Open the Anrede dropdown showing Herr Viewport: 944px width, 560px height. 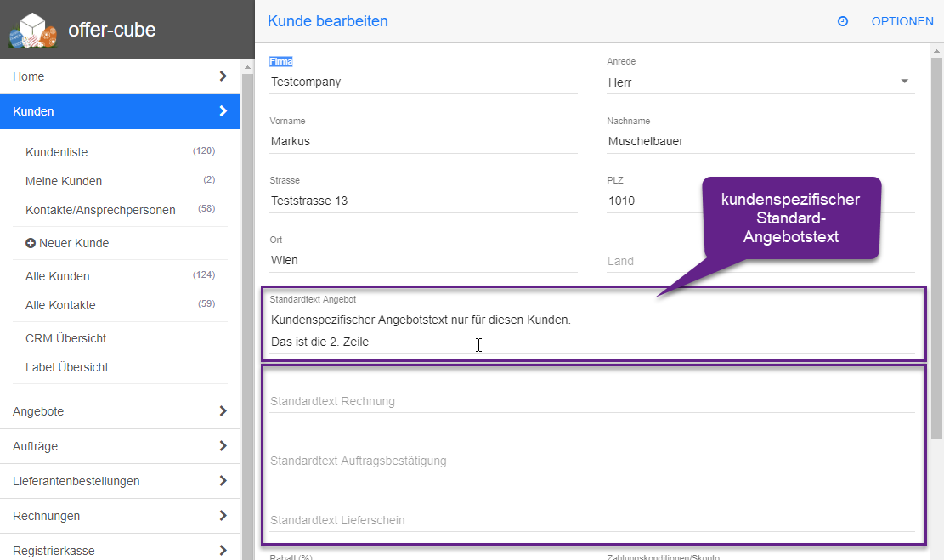click(x=761, y=82)
